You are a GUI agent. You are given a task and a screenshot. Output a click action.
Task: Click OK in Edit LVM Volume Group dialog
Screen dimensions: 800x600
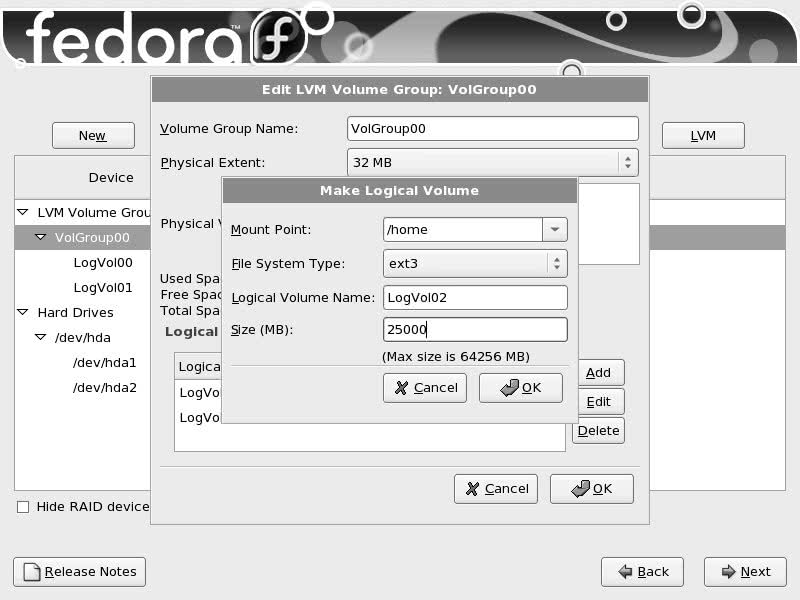coord(592,489)
